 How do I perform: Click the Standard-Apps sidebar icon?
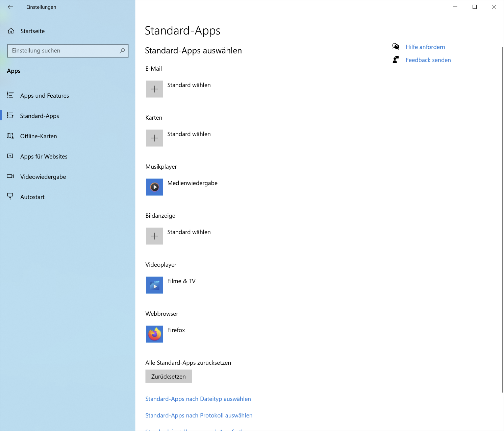tap(10, 116)
